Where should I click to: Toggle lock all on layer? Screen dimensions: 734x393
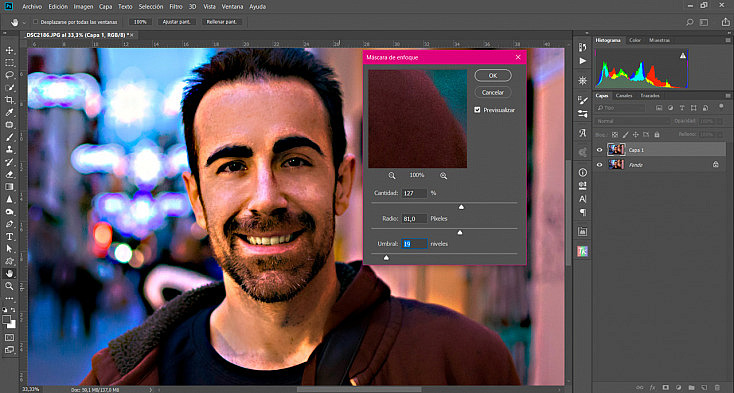(x=657, y=135)
